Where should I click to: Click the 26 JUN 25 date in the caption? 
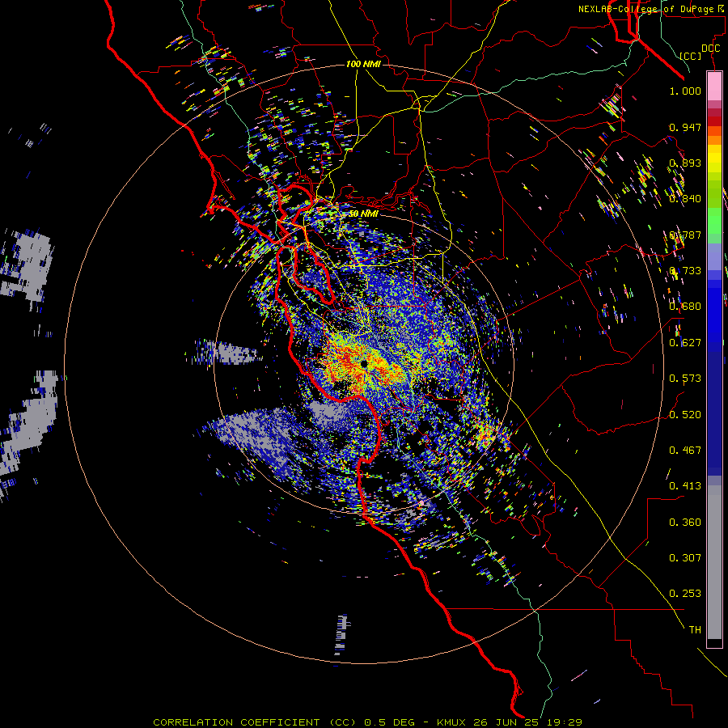[x=506, y=722]
